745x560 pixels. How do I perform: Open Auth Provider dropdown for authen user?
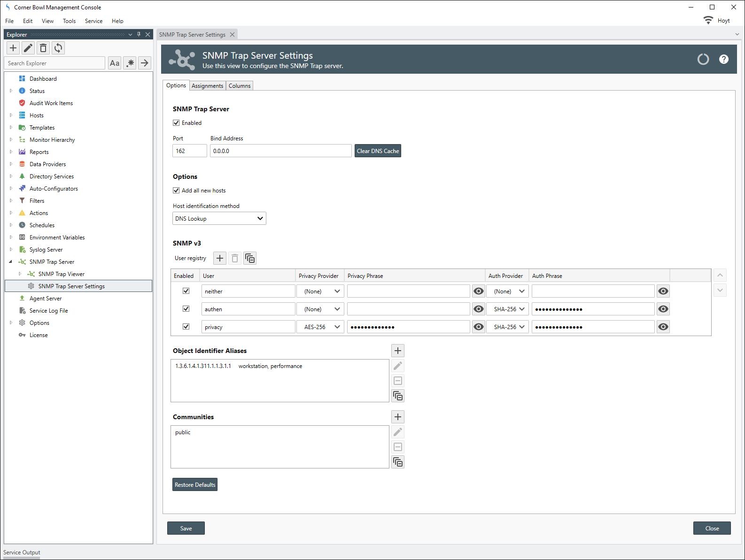508,309
